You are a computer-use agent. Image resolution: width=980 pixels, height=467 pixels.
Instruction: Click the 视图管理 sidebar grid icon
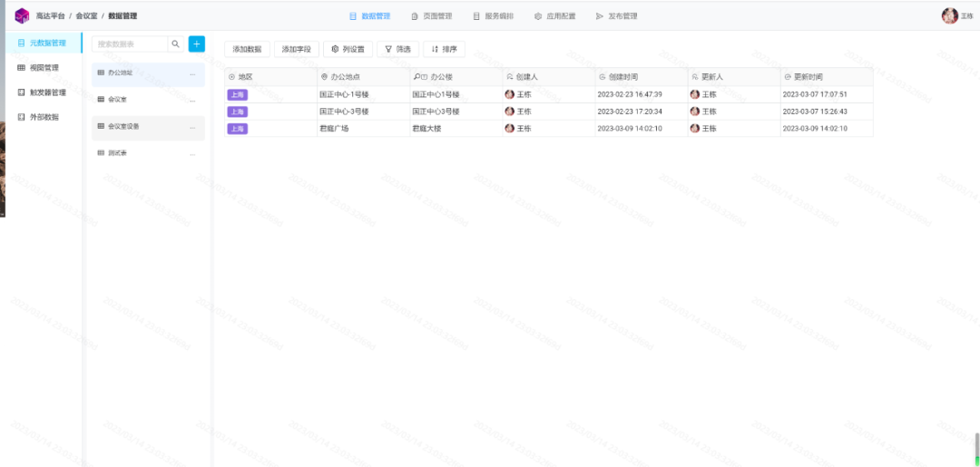21,67
